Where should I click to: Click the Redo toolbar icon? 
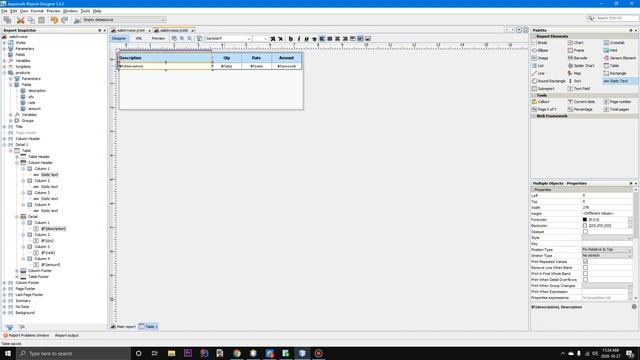point(64,20)
